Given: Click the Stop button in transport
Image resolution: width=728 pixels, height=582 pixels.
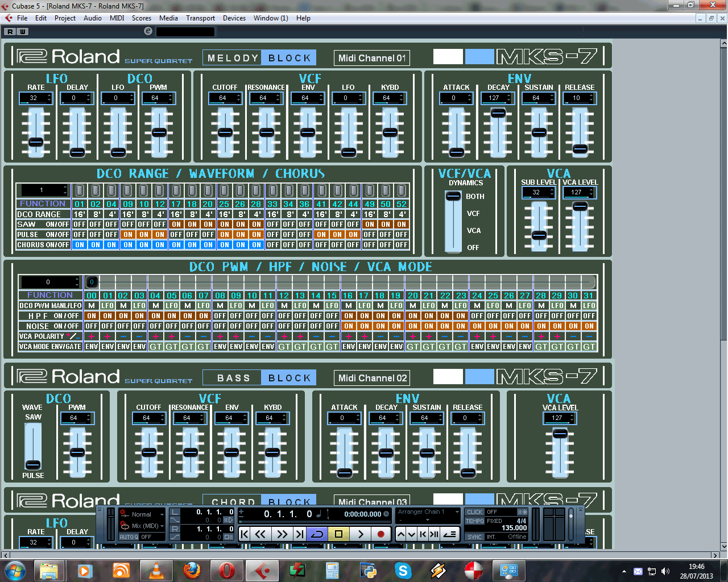Looking at the screenshot, I should pyautogui.click(x=339, y=534).
